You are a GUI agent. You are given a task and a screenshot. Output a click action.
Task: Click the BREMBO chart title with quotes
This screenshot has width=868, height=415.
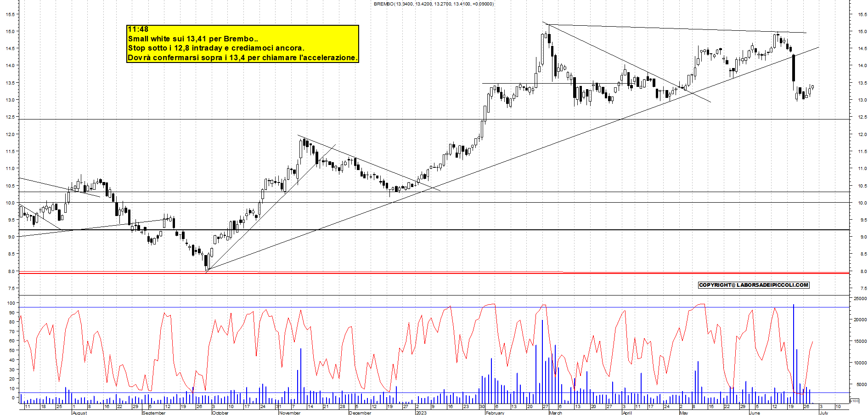(434, 4)
